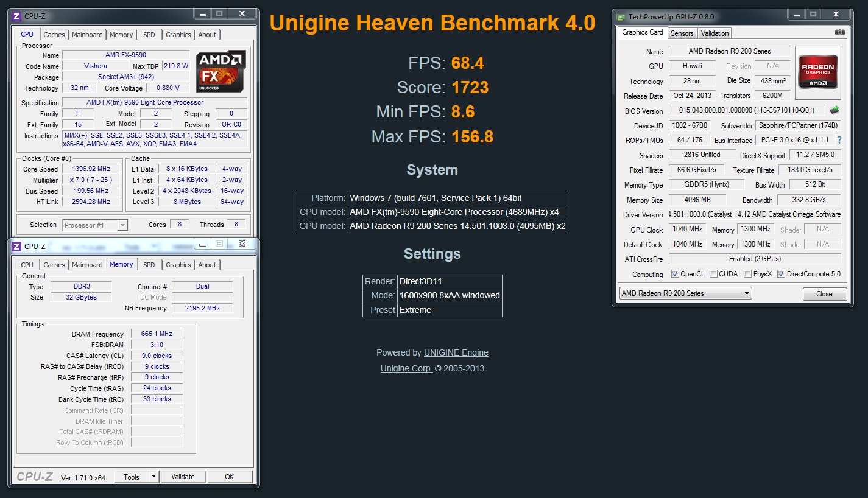Click the Preset Extreme settings cell
Image resolution: width=868 pixels, height=498 pixels.
[x=450, y=310]
